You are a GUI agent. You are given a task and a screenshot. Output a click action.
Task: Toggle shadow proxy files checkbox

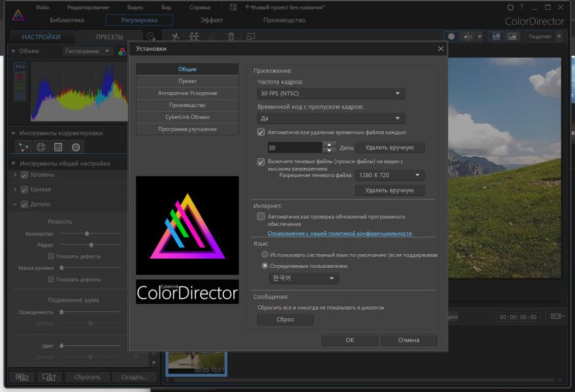(x=261, y=162)
